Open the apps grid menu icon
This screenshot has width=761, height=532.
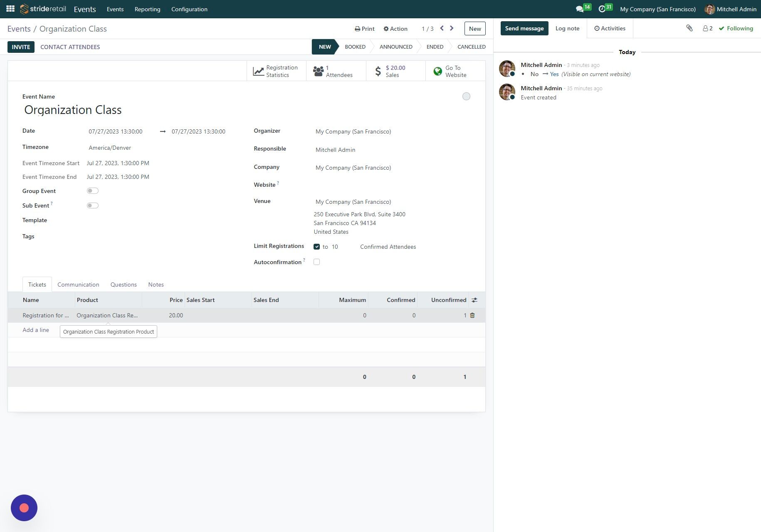click(10, 9)
